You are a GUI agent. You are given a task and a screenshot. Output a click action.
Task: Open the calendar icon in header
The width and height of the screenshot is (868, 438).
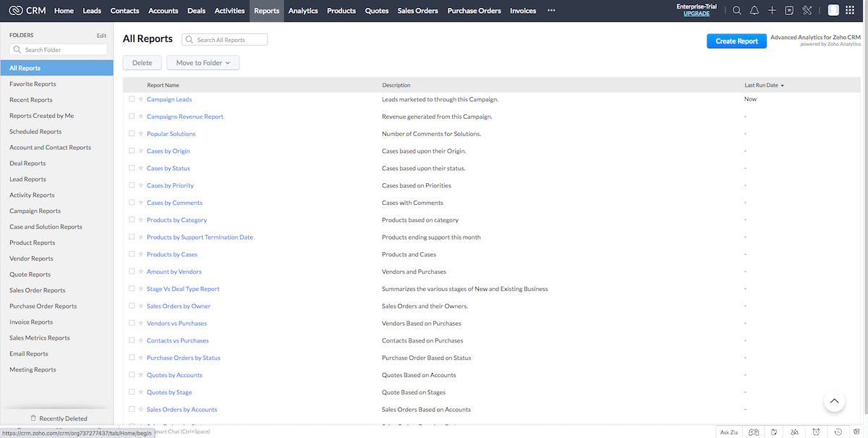(789, 11)
